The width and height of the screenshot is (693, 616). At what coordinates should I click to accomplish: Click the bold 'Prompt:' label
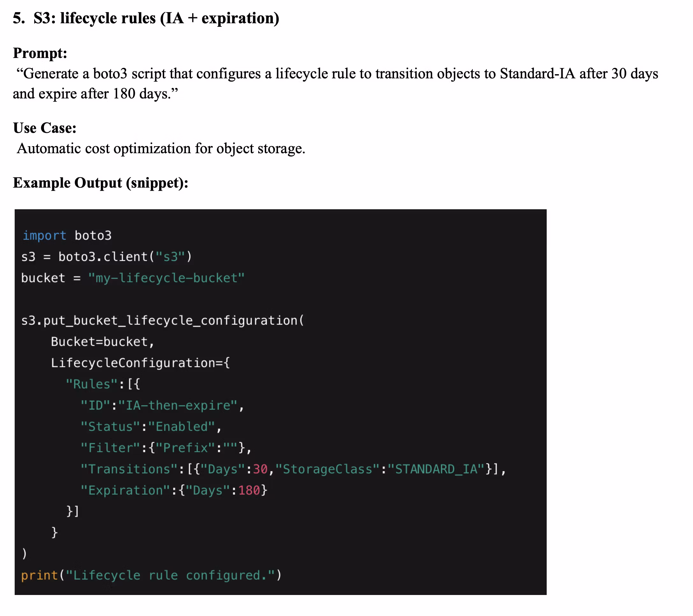40,53
